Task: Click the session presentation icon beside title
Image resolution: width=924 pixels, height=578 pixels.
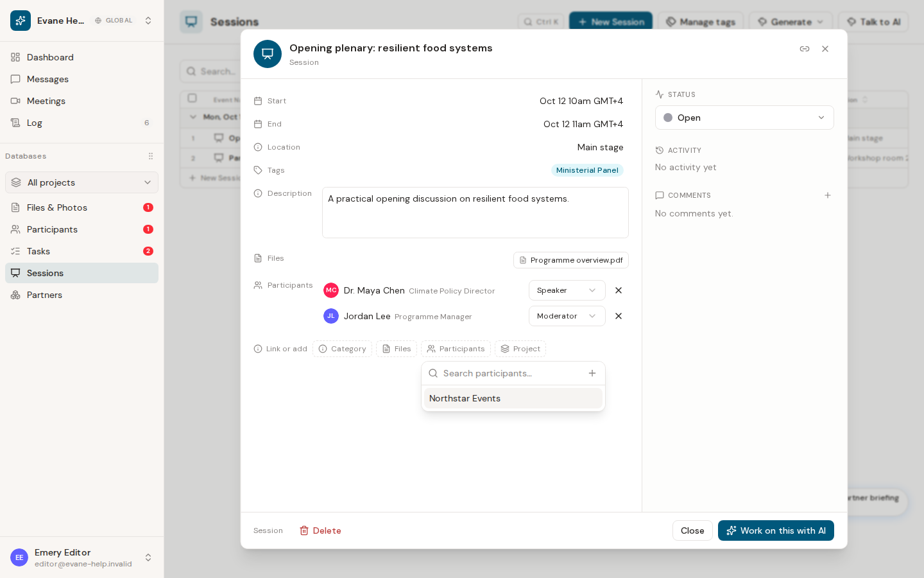Action: click(268, 54)
